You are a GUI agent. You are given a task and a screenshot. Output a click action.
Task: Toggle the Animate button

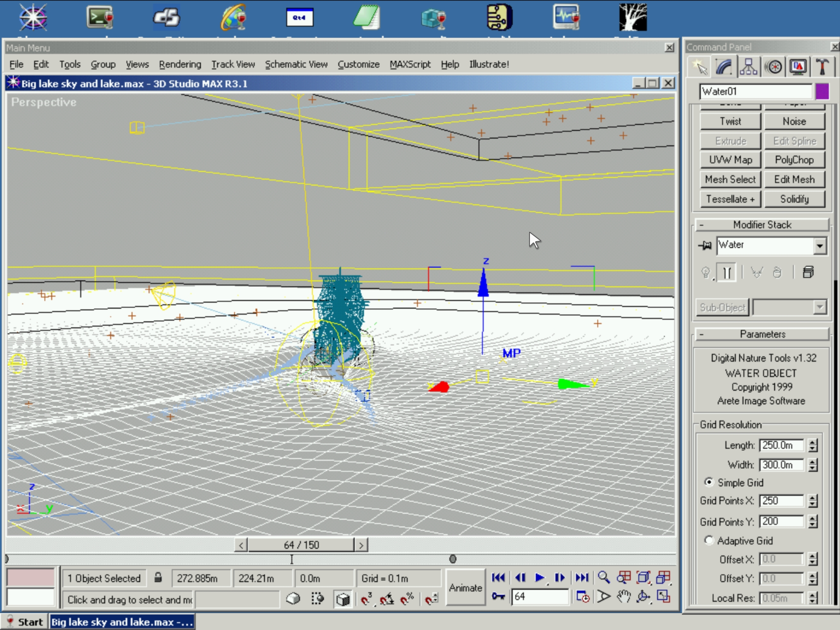(465, 587)
